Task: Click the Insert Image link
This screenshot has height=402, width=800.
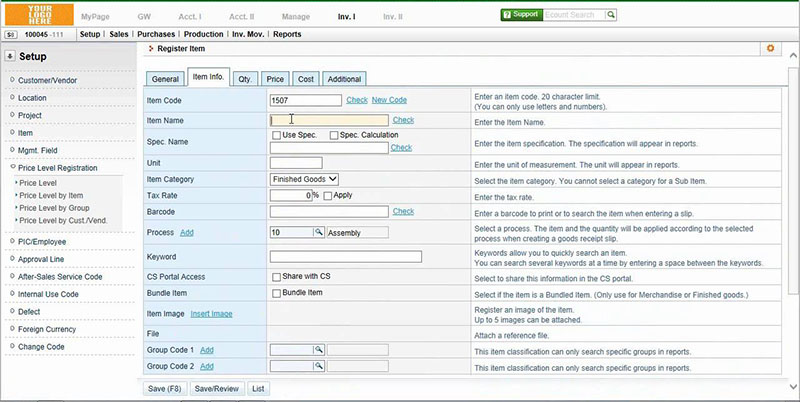Action: click(210, 314)
